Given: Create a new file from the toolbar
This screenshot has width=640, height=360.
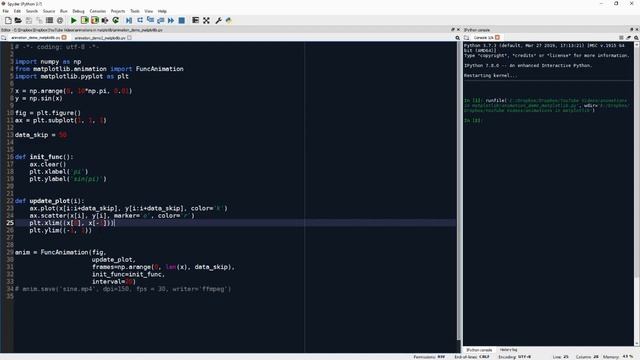Looking at the screenshot, I should point(8,20).
